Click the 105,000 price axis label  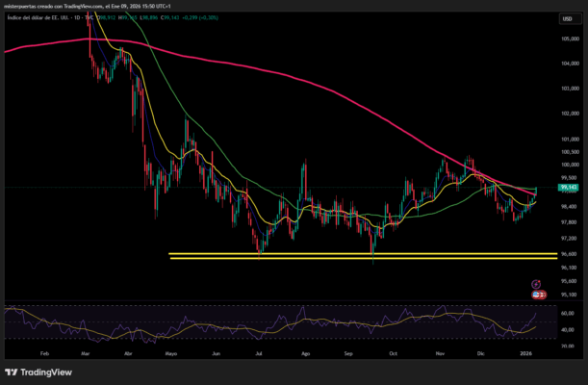(x=569, y=38)
